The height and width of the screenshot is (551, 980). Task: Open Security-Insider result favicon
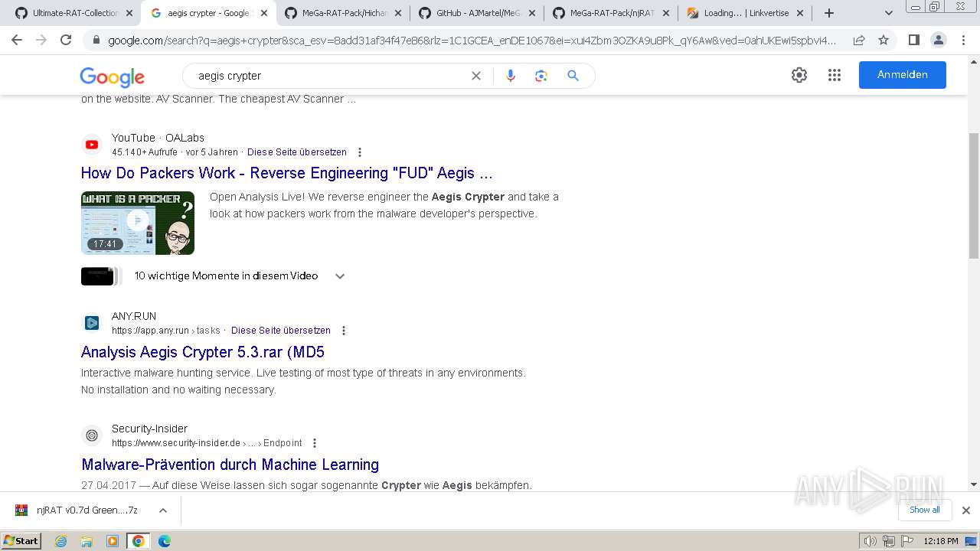92,435
